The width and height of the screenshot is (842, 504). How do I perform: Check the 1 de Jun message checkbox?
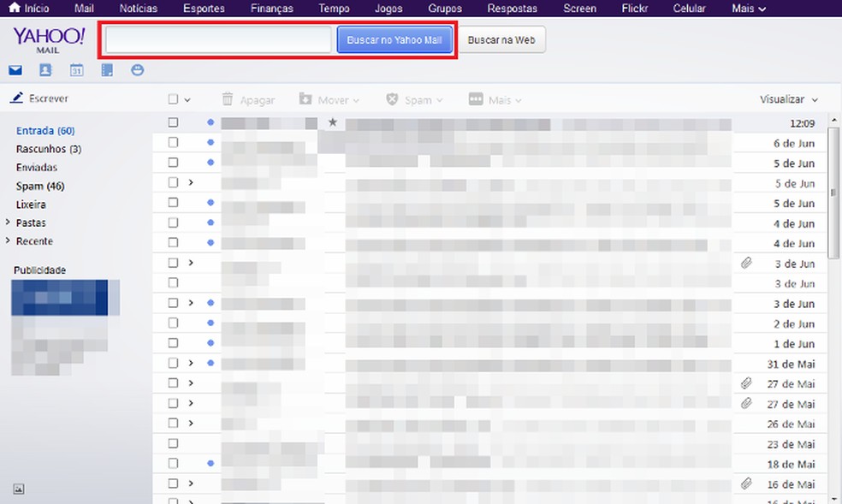coord(173,343)
